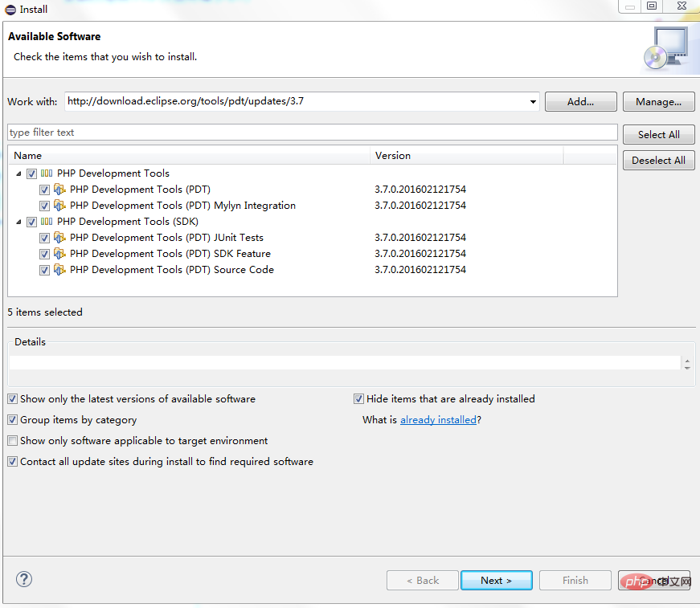Click the feature icon for PDT Mylyn Integration

pos(59,205)
